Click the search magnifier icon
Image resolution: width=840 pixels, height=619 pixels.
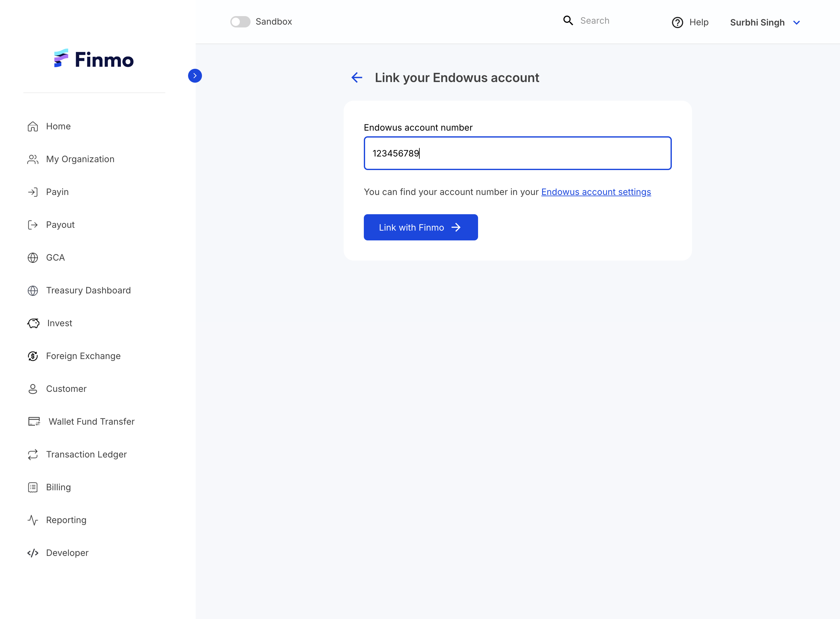[x=568, y=21]
